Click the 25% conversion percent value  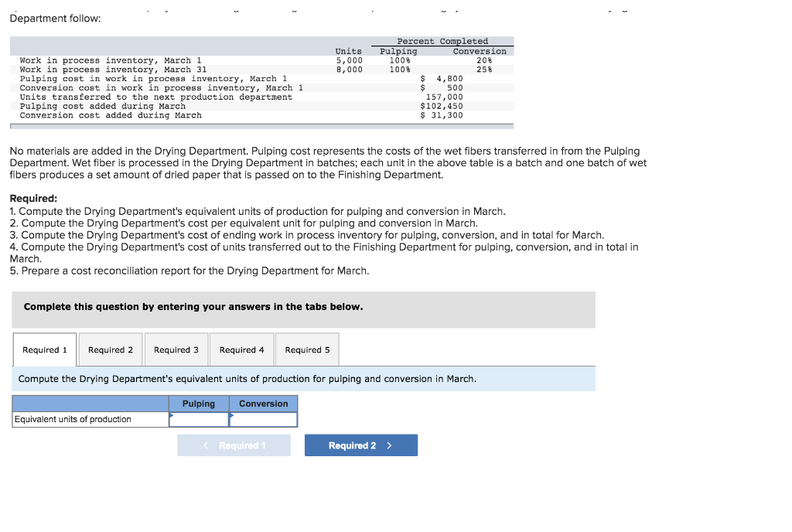(484, 70)
